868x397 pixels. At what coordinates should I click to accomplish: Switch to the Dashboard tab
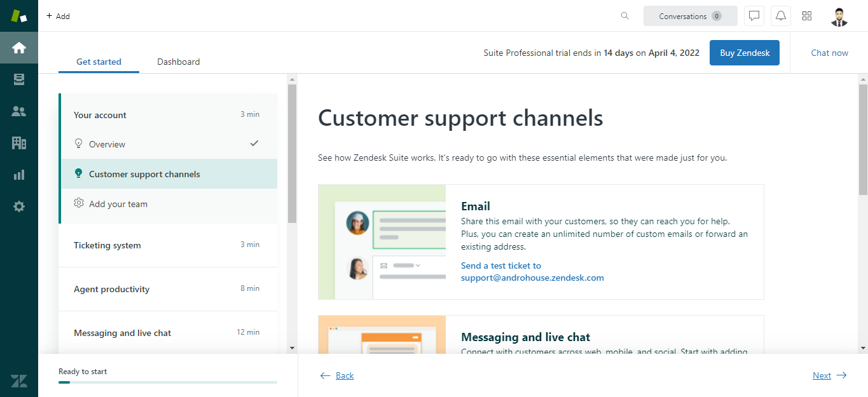(179, 62)
